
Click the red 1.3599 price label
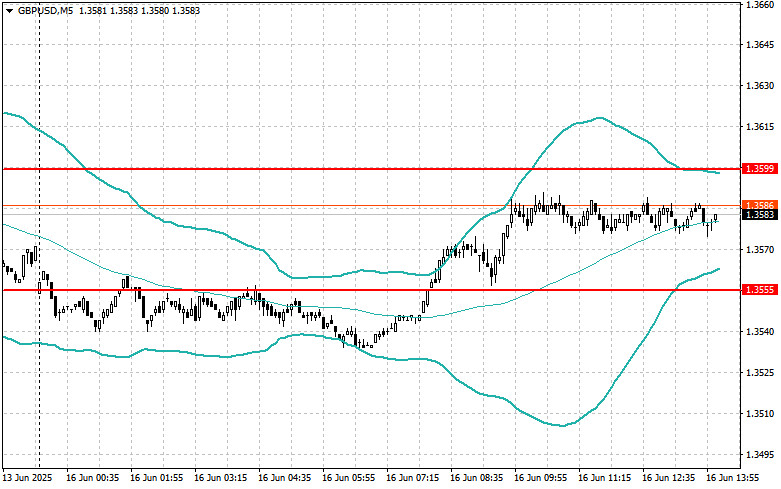coord(760,169)
